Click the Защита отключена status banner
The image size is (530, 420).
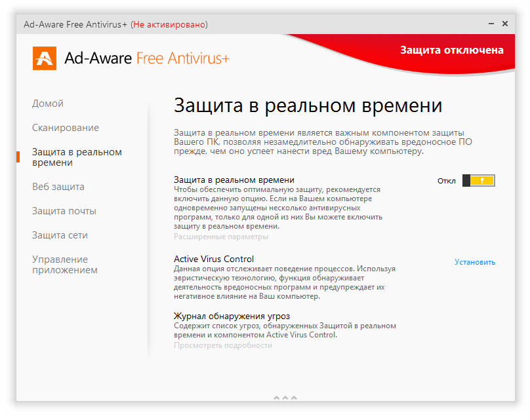[x=451, y=50]
